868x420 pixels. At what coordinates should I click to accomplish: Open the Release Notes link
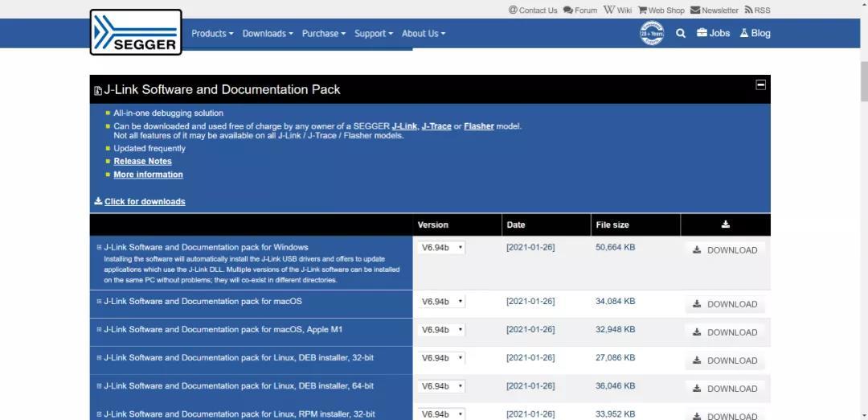pyautogui.click(x=142, y=161)
